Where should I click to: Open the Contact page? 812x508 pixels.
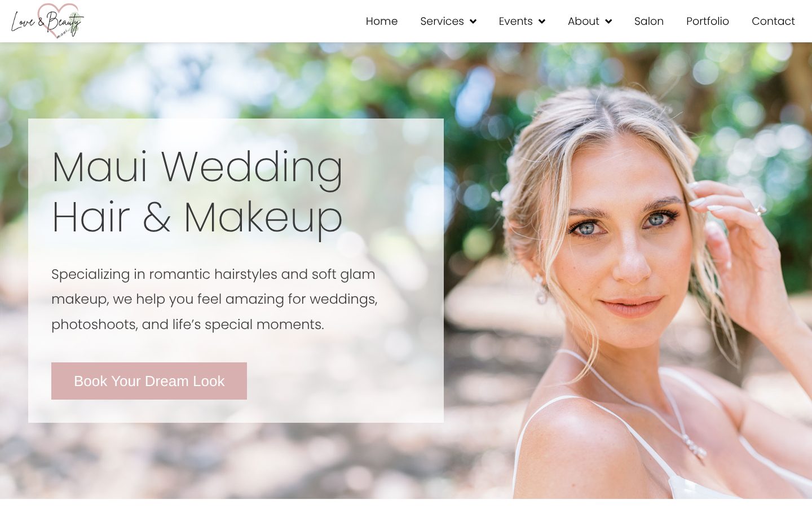(773, 21)
